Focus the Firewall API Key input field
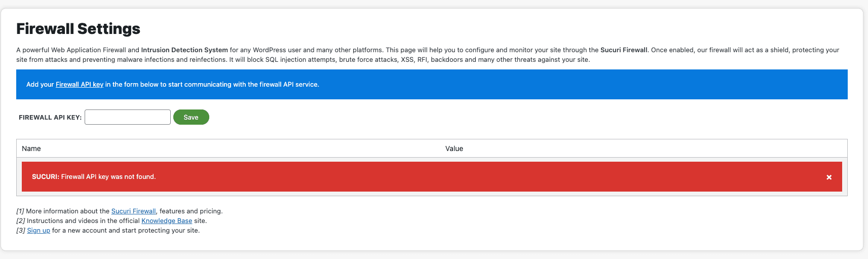Image resolution: width=868 pixels, height=259 pixels. click(x=128, y=117)
